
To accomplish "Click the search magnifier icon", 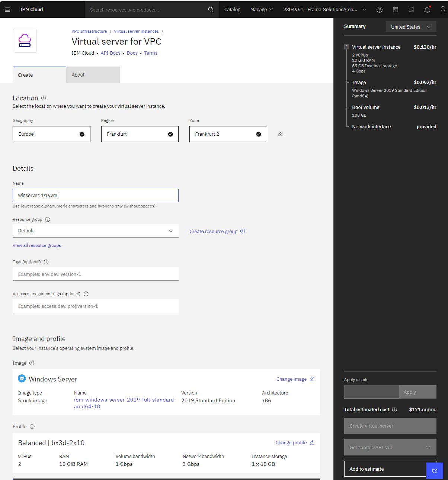I will (x=211, y=9).
